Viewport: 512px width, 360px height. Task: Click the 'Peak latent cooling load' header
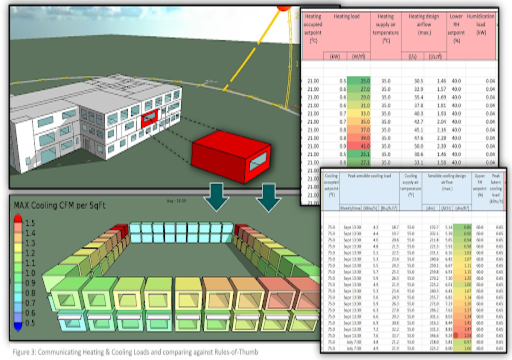pyautogui.click(x=496, y=188)
